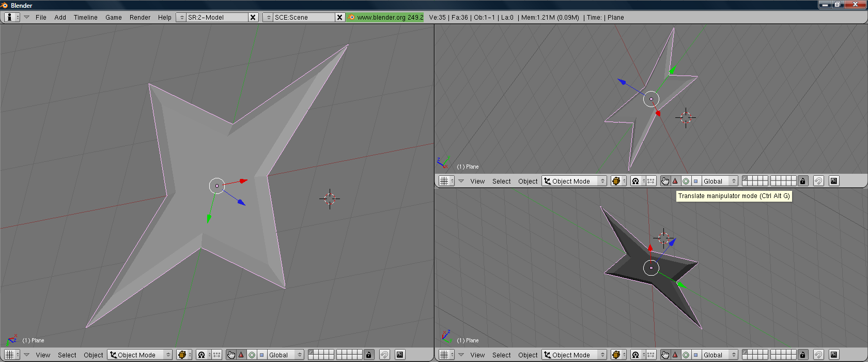
Task: Click render this window icon in bottom-right viewport header
Action: click(834, 355)
